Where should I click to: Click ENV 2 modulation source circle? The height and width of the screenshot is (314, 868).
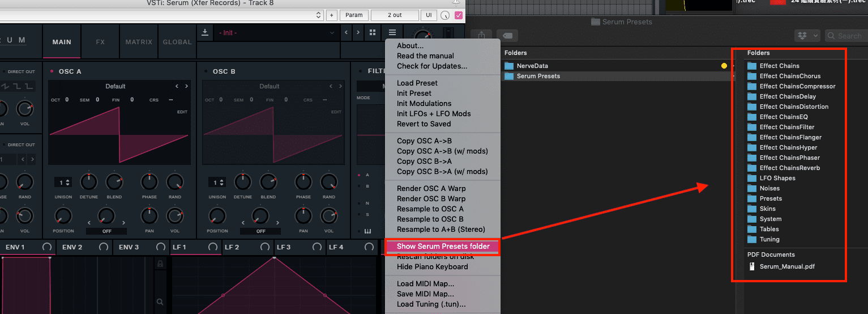tap(104, 247)
